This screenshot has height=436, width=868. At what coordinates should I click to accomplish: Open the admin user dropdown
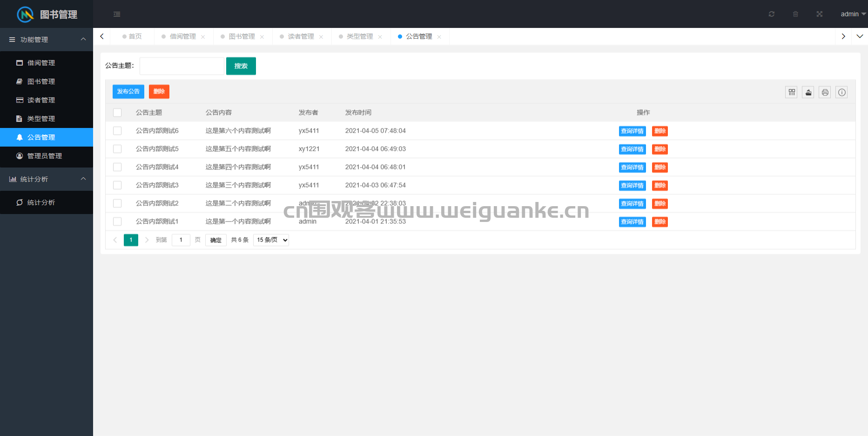pyautogui.click(x=853, y=14)
